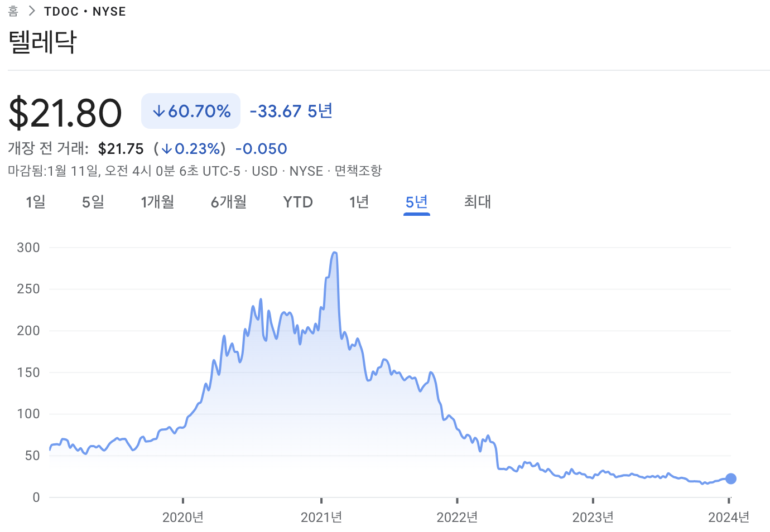Click the 60.70% change percentage badge
Image resolution: width=770 pixels, height=532 pixels.
(190, 110)
